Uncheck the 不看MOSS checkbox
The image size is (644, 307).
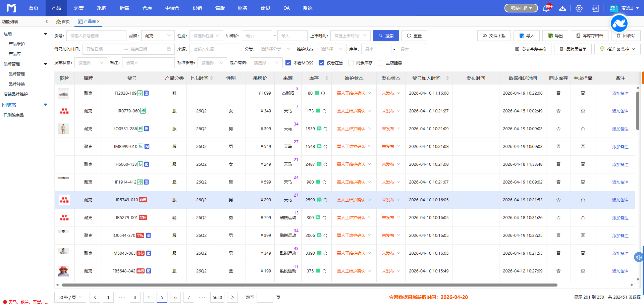(288, 63)
